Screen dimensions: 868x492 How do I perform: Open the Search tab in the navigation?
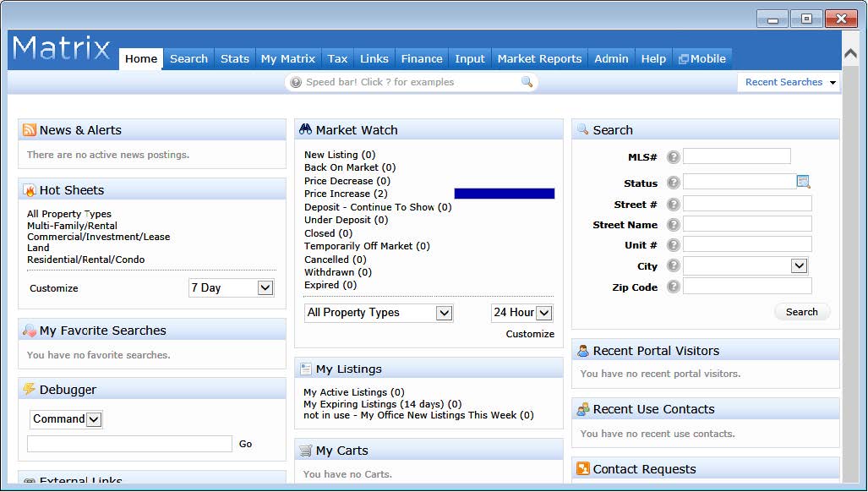click(188, 58)
